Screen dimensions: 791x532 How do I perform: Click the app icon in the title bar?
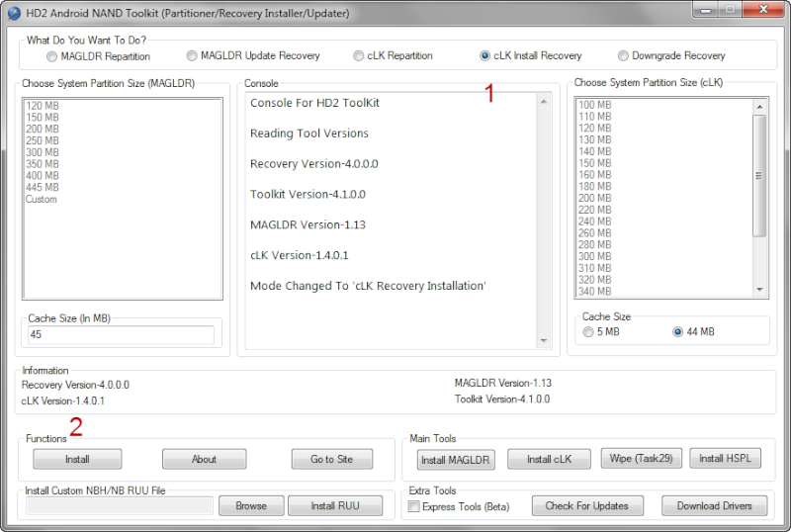click(14, 13)
